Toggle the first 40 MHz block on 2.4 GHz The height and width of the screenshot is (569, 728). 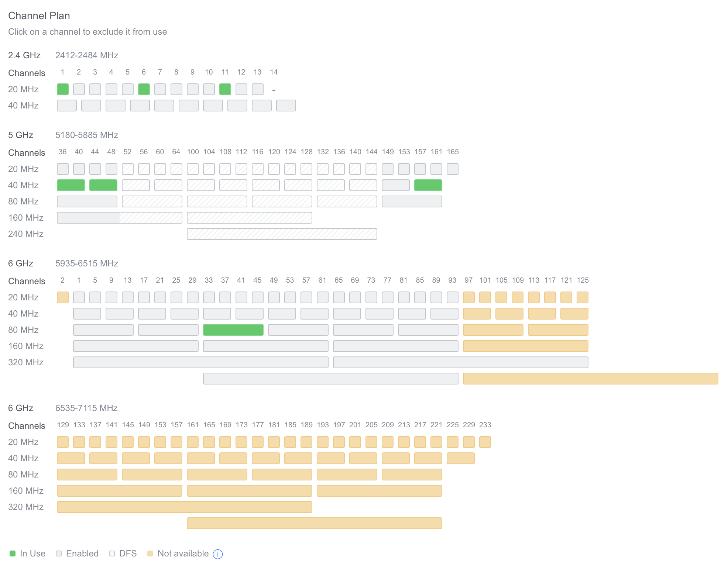(66, 106)
